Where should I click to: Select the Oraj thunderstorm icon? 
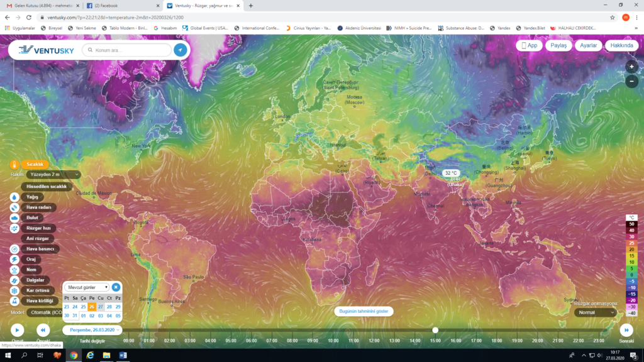coord(14,260)
